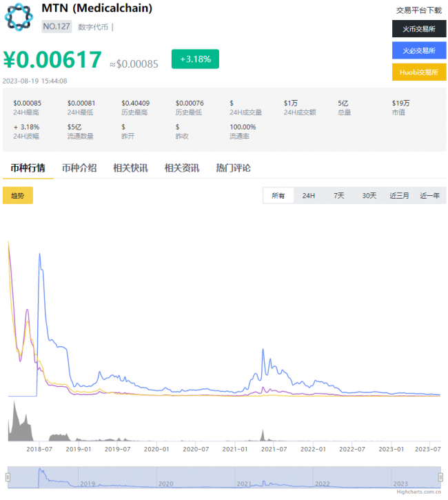Grab the right navigator range handle

(440, 477)
